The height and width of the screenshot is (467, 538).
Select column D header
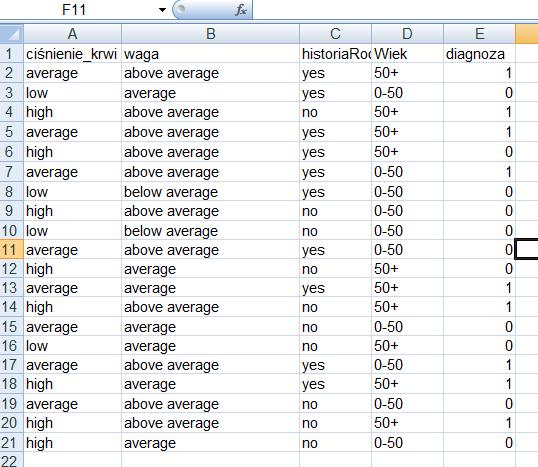[x=407, y=34]
